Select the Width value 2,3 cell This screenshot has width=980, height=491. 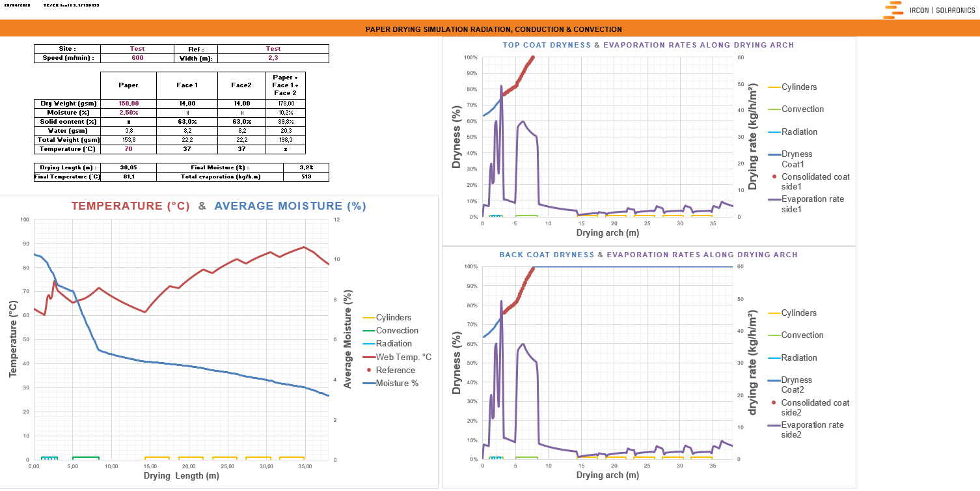click(x=273, y=58)
